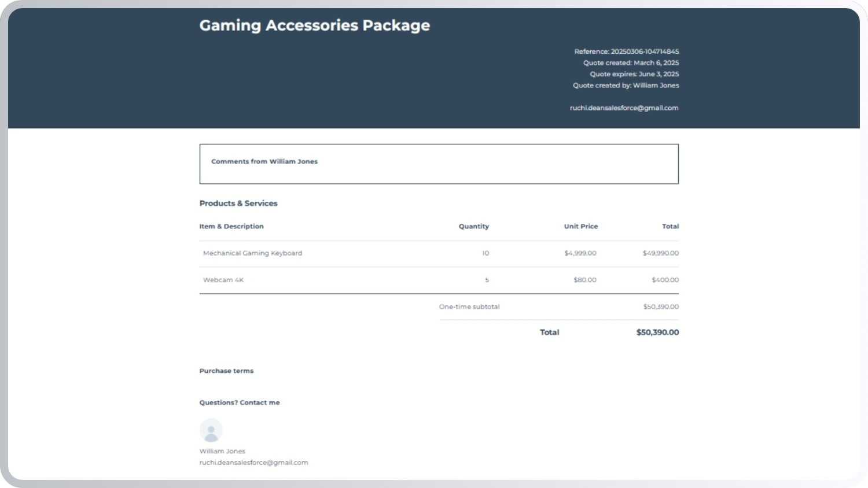The width and height of the screenshot is (868, 488).
Task: Select the quote reference number line
Action: [626, 51]
